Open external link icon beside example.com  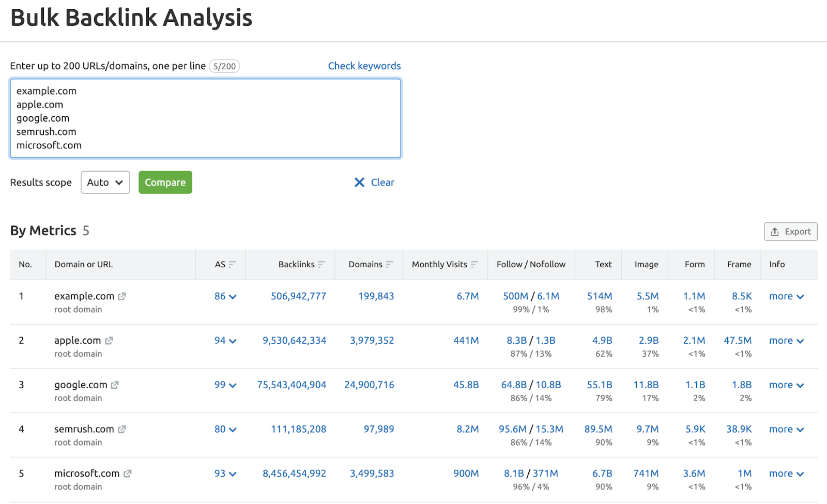(x=122, y=296)
